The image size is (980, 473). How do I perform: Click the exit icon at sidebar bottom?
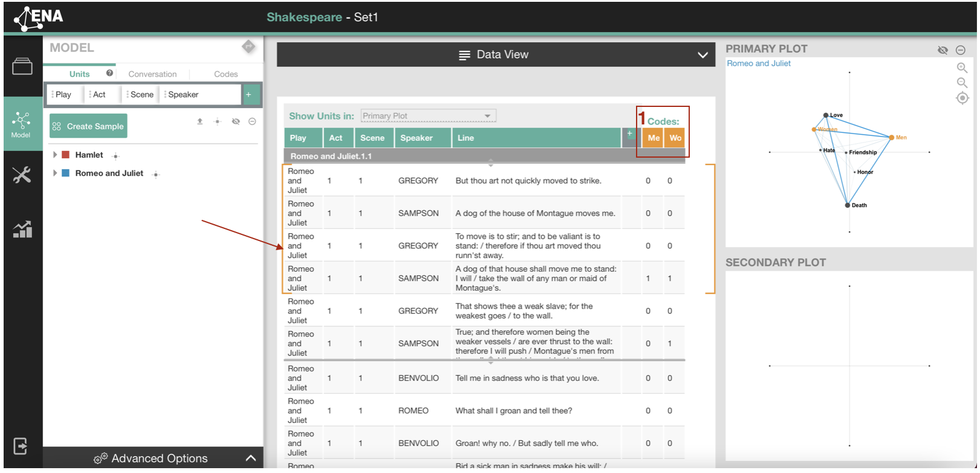(x=21, y=446)
